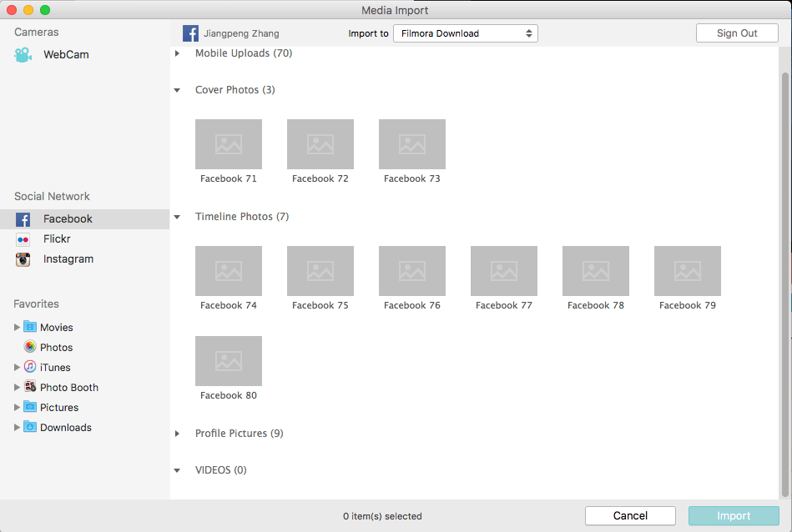The image size is (792, 532).
Task: Select the Facebook 75 thumbnail
Action: [320, 271]
